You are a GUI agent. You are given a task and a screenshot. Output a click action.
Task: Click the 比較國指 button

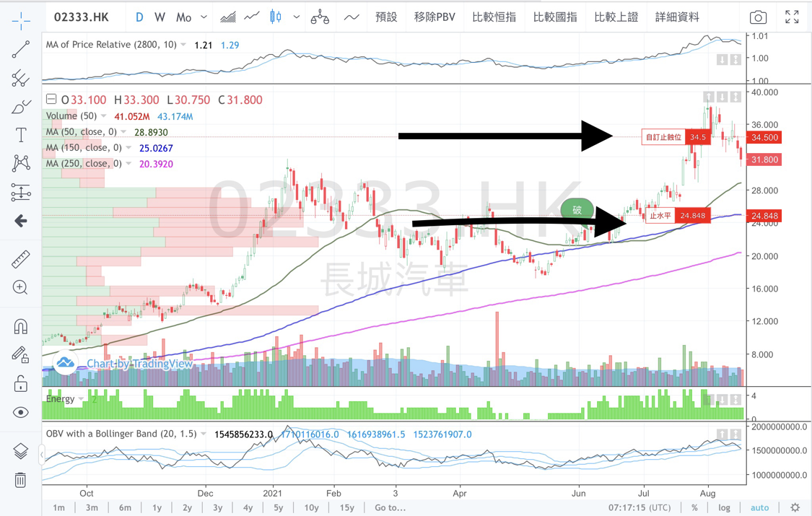555,17
